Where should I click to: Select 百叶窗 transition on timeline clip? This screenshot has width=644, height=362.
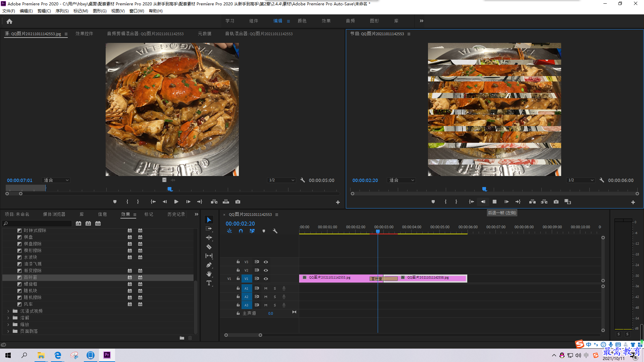(383, 279)
